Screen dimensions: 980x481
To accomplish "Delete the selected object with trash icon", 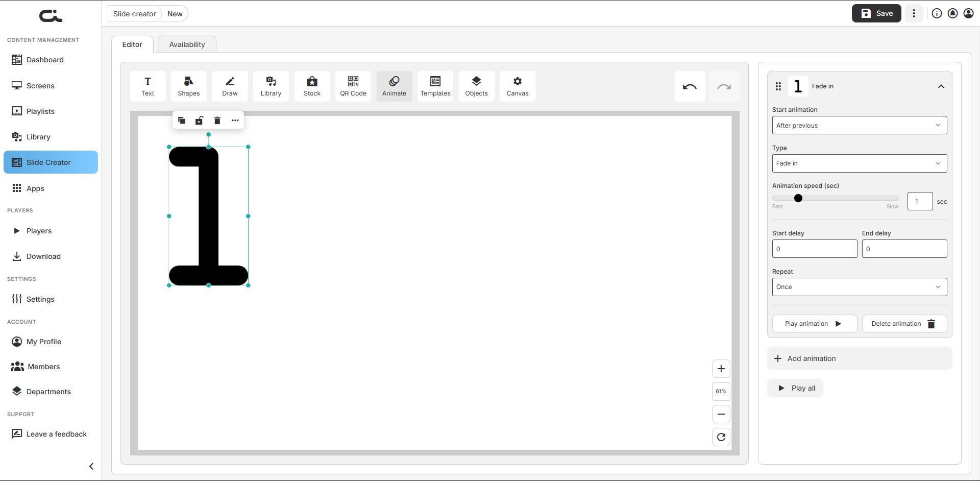I will (x=217, y=121).
